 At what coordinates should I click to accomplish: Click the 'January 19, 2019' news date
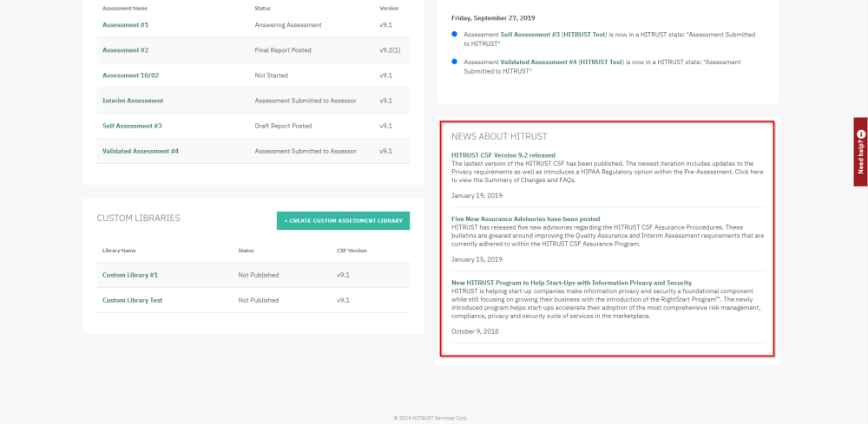pyautogui.click(x=477, y=196)
